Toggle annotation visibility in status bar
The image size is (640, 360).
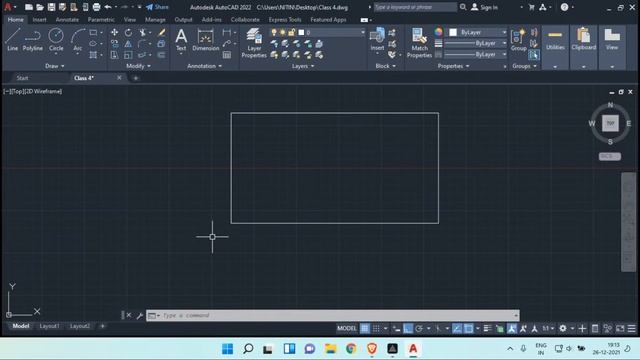click(512, 328)
